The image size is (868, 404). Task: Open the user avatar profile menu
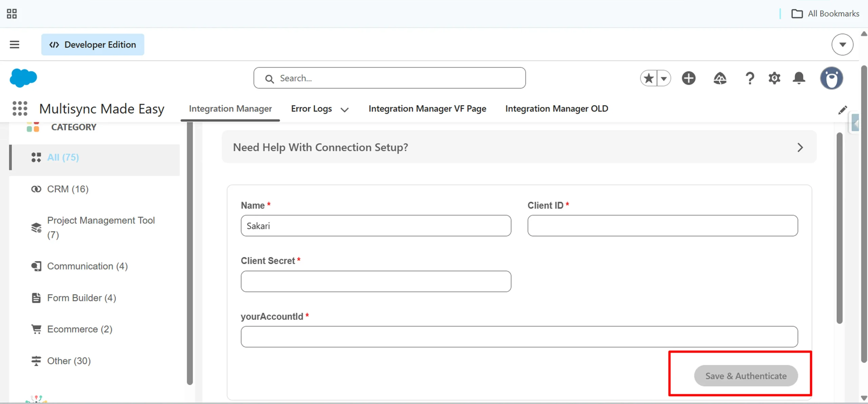[831, 78]
